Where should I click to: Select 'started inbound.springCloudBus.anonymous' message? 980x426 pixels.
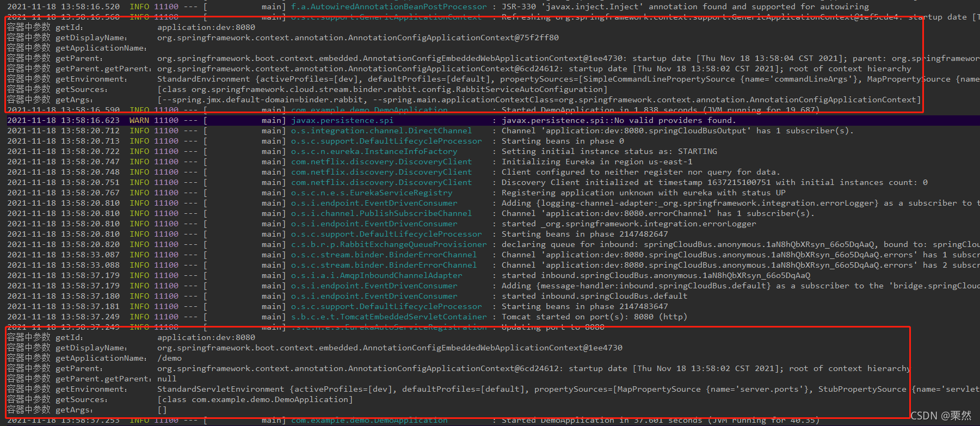pos(656,275)
